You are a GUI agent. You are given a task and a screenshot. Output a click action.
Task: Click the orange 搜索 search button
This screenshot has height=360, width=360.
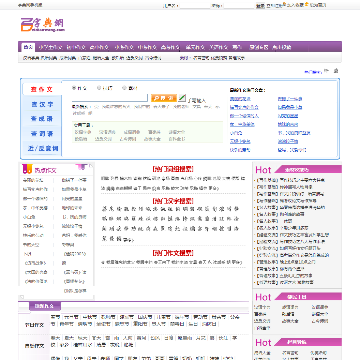(163, 98)
